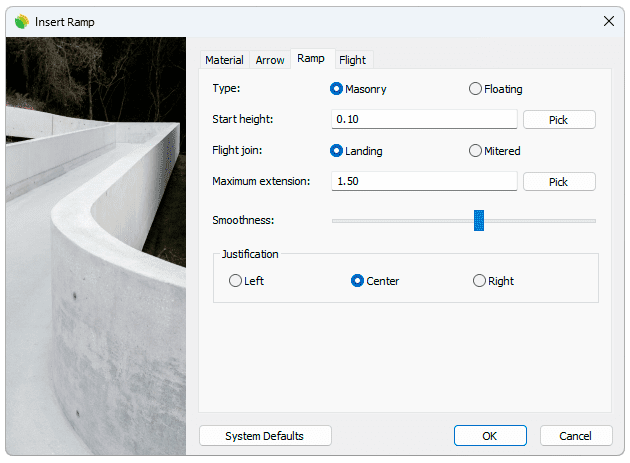The height and width of the screenshot is (463, 630).
Task: Restore System Defaults
Action: pos(264,436)
